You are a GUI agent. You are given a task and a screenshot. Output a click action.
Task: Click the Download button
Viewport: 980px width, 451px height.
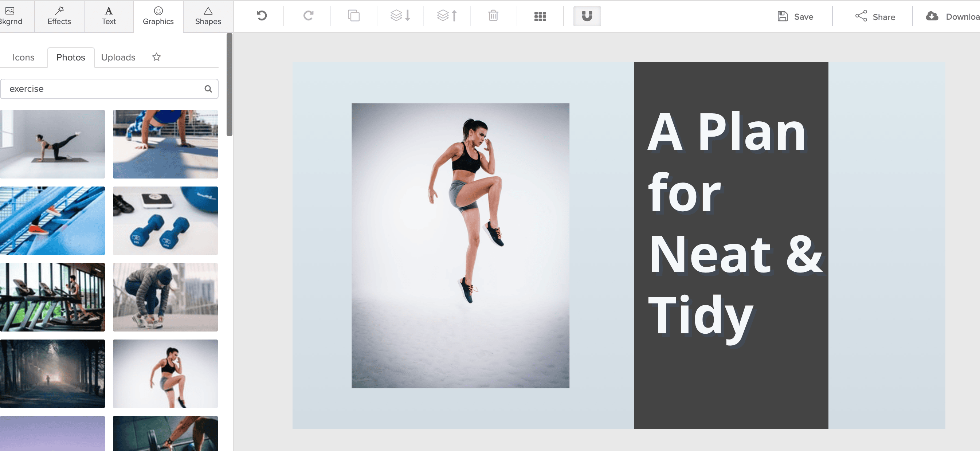(952, 16)
